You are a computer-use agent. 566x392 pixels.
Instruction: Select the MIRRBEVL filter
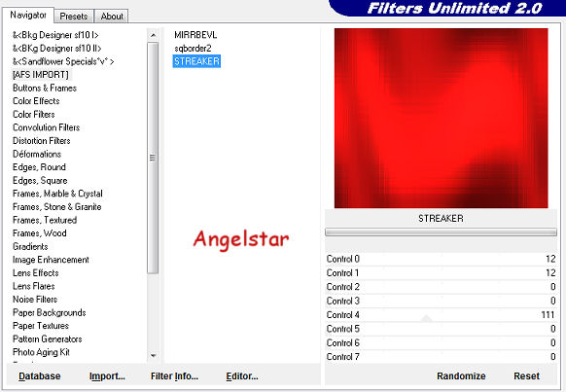(195, 35)
